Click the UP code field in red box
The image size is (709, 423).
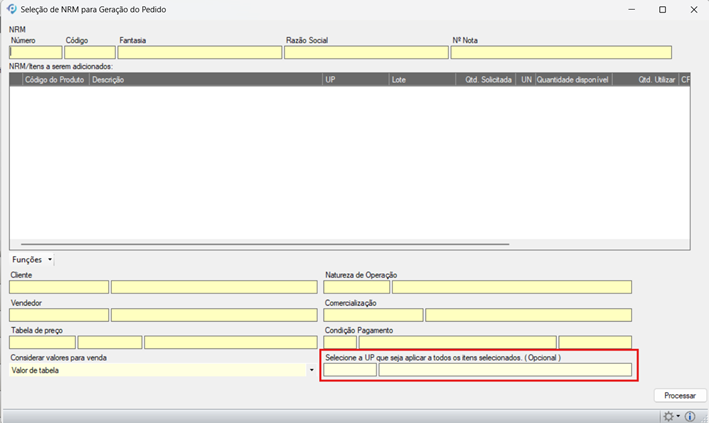350,370
